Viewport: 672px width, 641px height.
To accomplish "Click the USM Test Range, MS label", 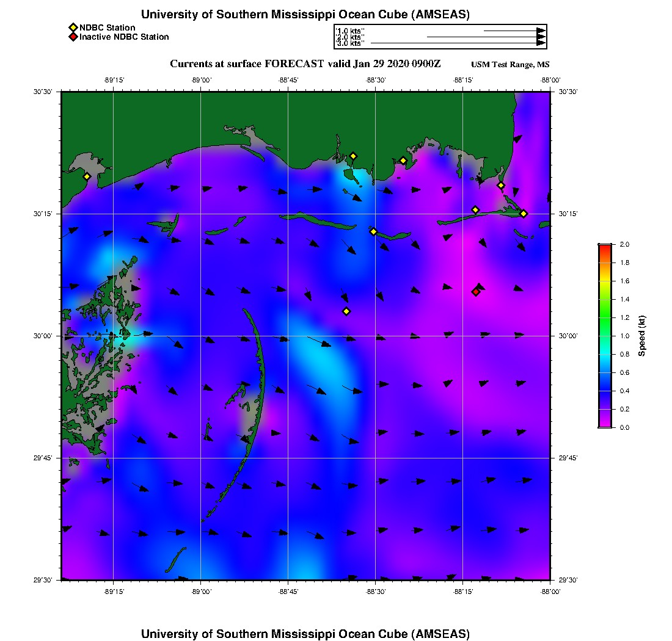I will tap(510, 65).
